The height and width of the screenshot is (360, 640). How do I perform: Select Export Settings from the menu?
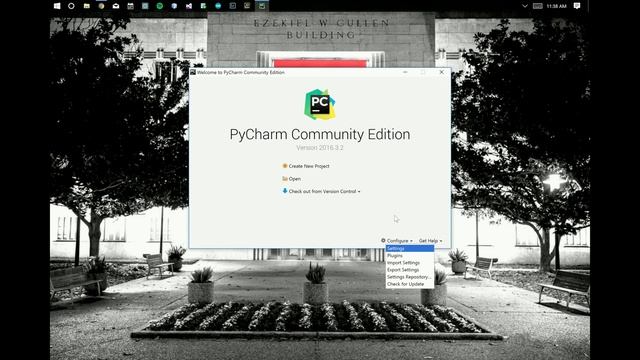409,270
